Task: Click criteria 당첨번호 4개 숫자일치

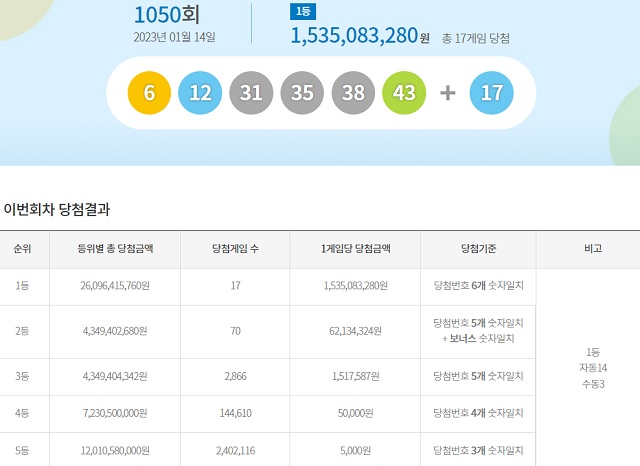Action: click(x=478, y=413)
